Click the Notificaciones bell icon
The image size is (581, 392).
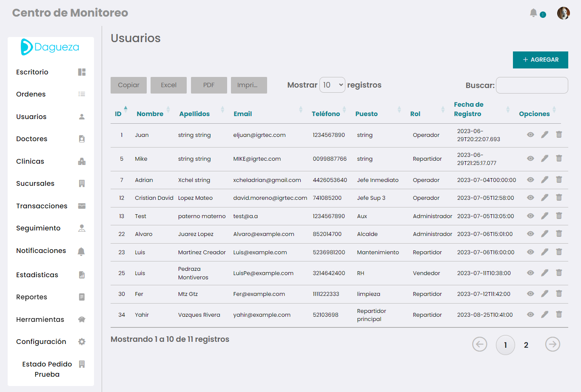pos(82,251)
